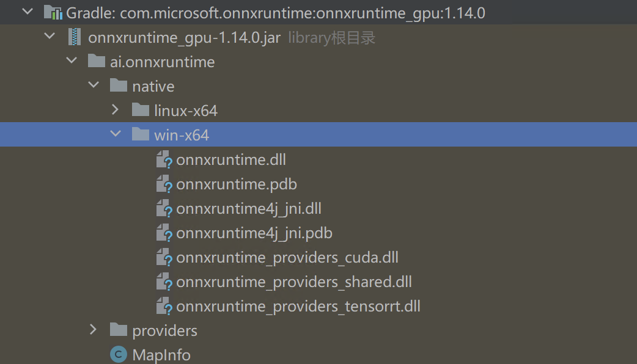The image size is (637, 364).
Task: Select the onnxruntime4j_jni.dll library icon
Action: click(x=163, y=208)
